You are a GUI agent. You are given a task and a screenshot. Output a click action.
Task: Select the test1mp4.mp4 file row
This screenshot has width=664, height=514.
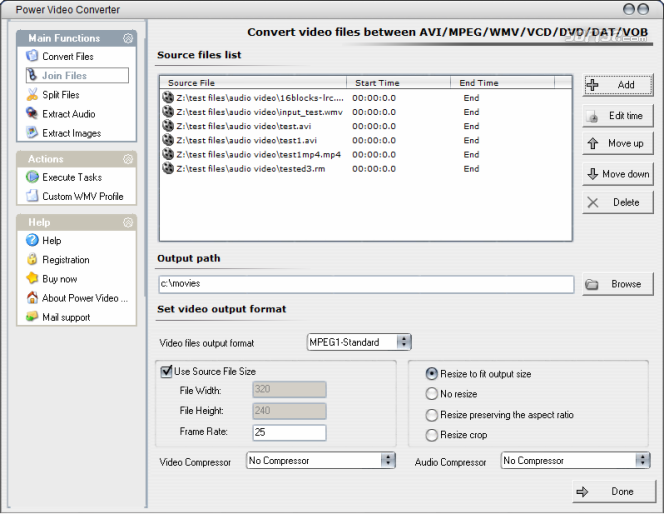[x=365, y=154]
